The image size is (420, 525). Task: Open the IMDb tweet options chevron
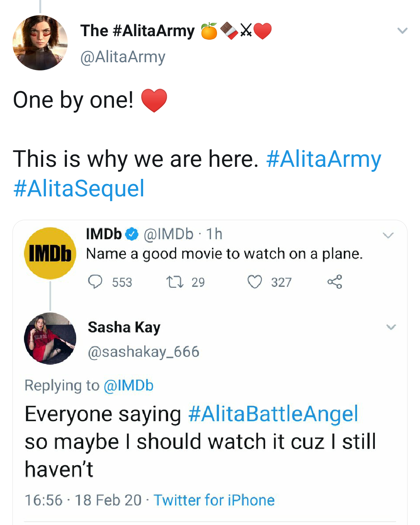(x=388, y=235)
